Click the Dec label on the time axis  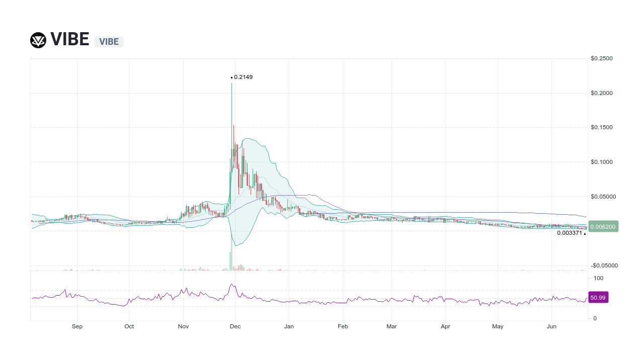click(235, 326)
